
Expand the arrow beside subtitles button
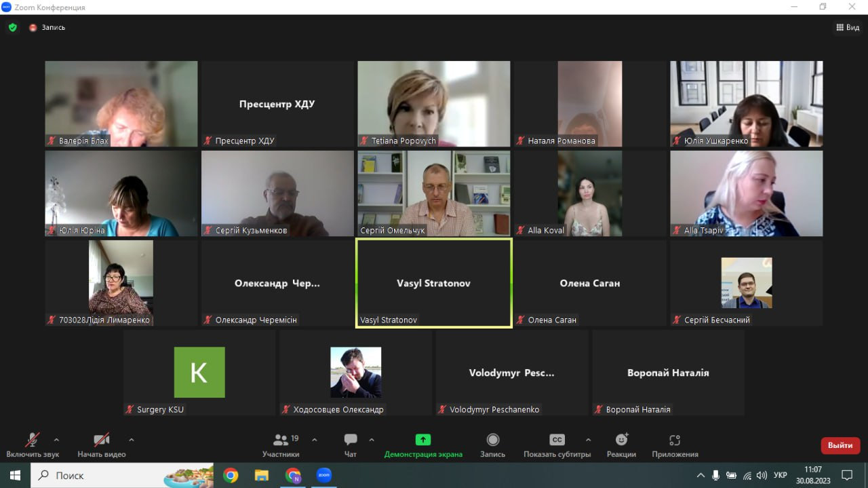(x=588, y=440)
